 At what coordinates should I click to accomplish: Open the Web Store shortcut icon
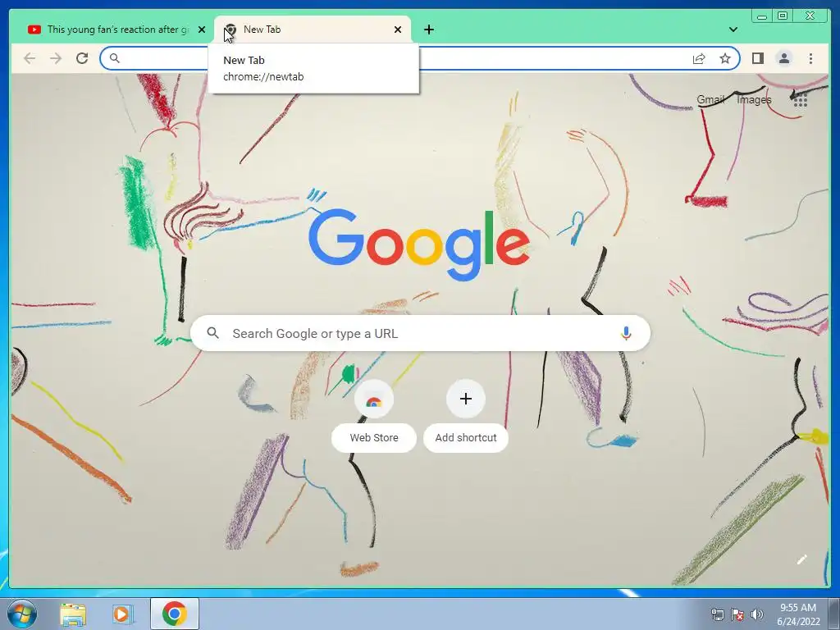(x=374, y=399)
